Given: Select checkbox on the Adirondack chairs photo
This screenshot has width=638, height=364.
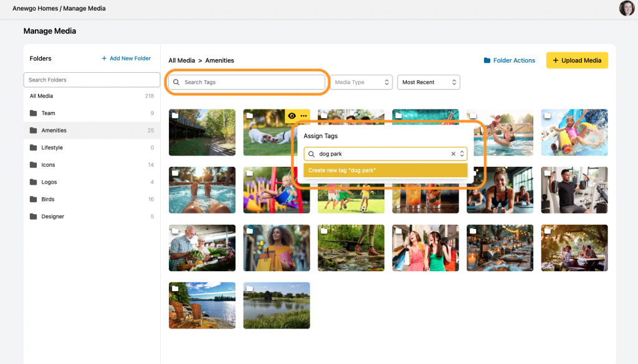Looking at the screenshot, I should [175, 289].
